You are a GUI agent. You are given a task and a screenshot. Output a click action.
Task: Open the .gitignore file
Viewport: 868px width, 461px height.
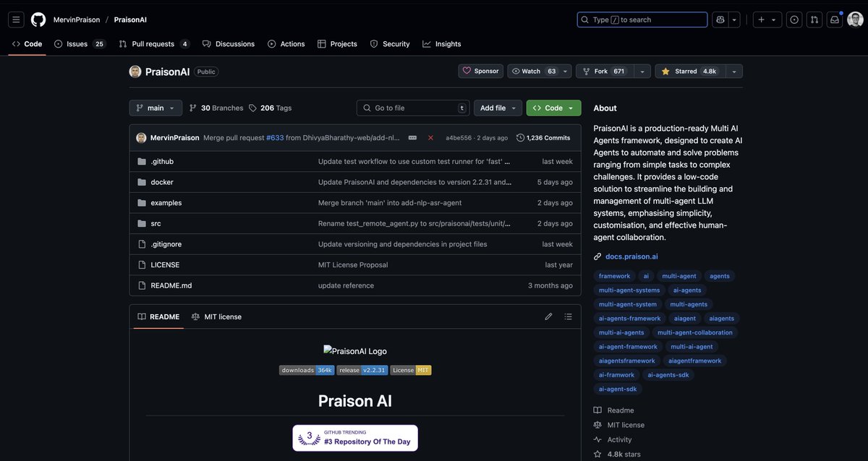click(x=165, y=244)
